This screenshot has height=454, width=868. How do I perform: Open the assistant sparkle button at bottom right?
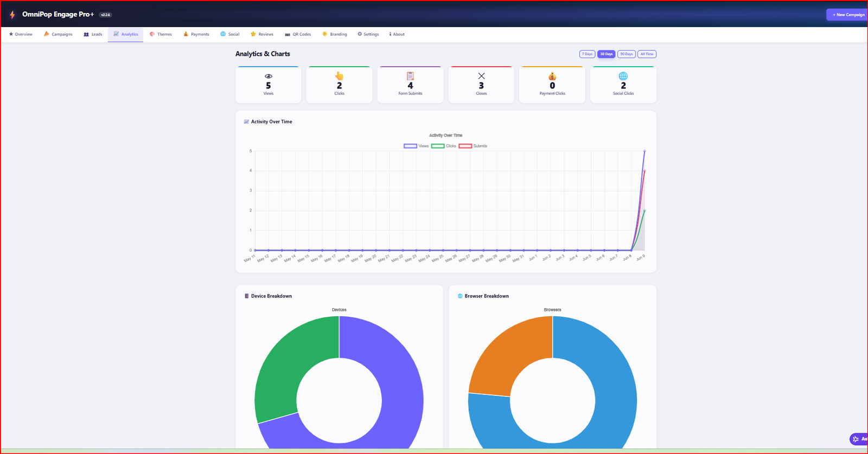point(858,439)
